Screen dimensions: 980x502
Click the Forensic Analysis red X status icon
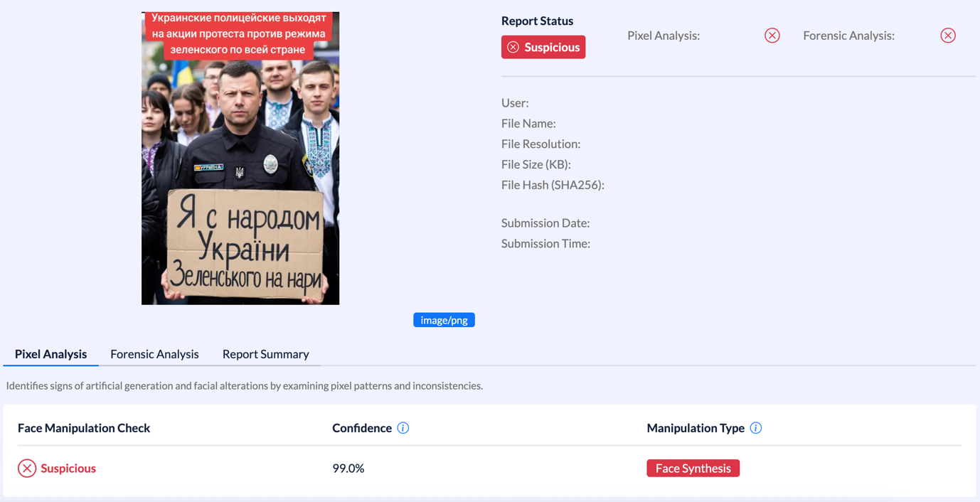coord(947,36)
